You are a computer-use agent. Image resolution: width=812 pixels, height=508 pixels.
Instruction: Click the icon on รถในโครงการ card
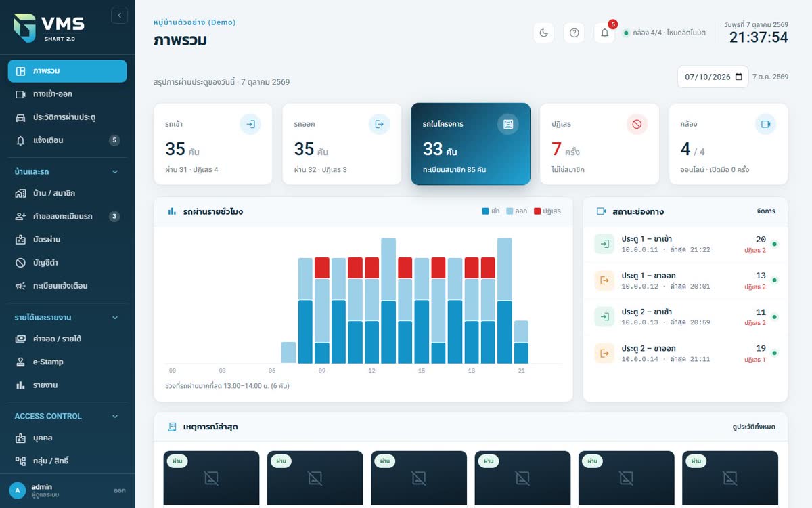[x=508, y=124]
